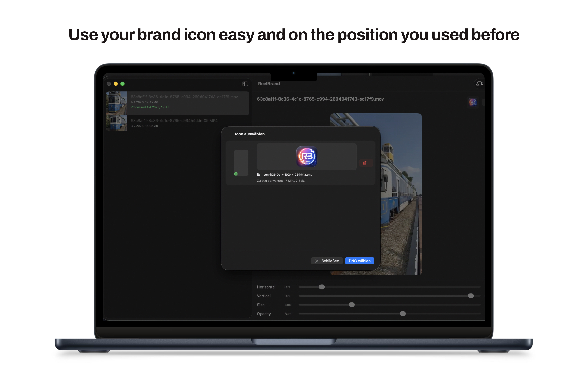The width and height of the screenshot is (588, 367).
Task: Move the Horizontal position slider
Action: tap(322, 287)
